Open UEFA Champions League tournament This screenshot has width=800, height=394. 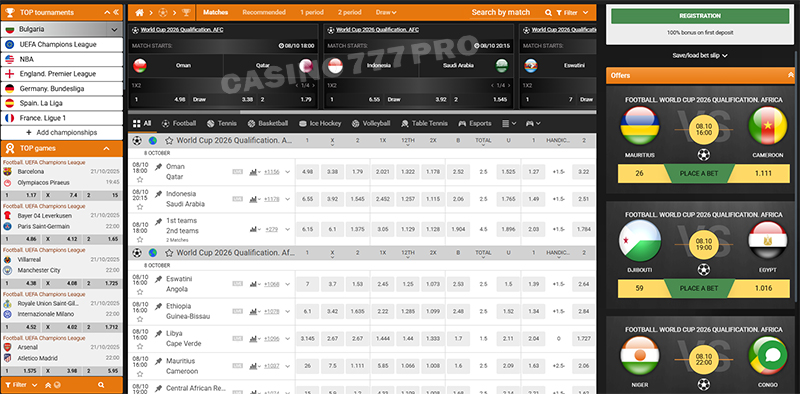coord(62,44)
